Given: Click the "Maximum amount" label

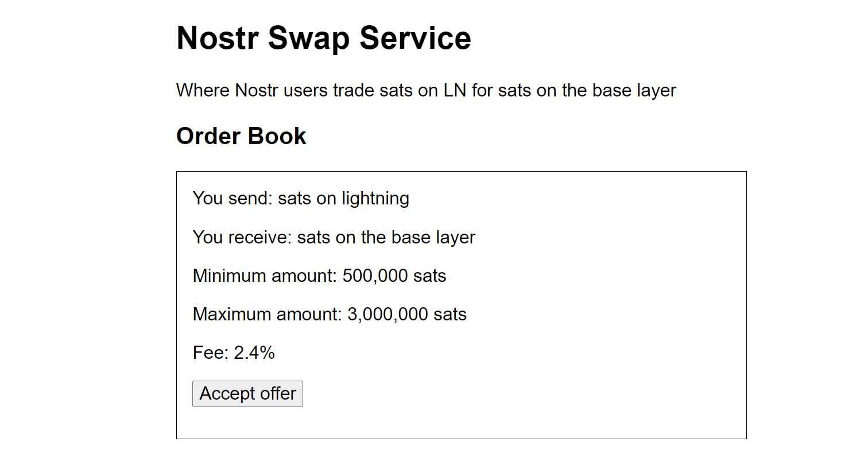Looking at the screenshot, I should 267,315.
